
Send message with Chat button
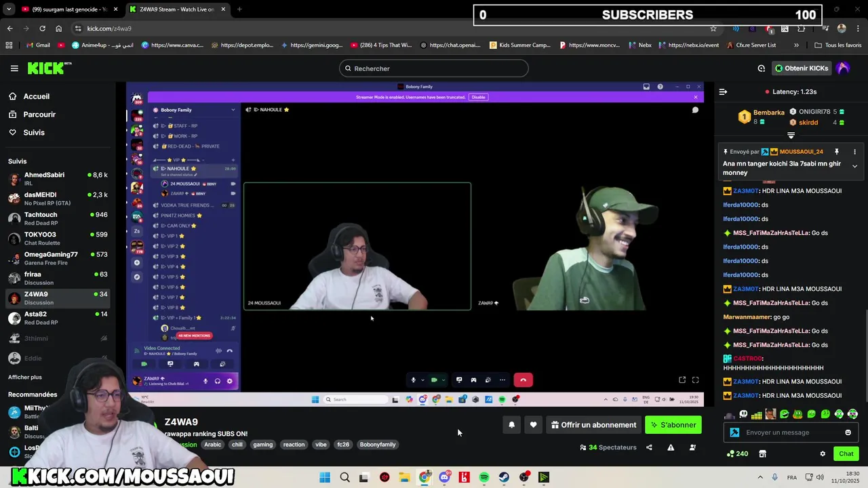(x=846, y=453)
